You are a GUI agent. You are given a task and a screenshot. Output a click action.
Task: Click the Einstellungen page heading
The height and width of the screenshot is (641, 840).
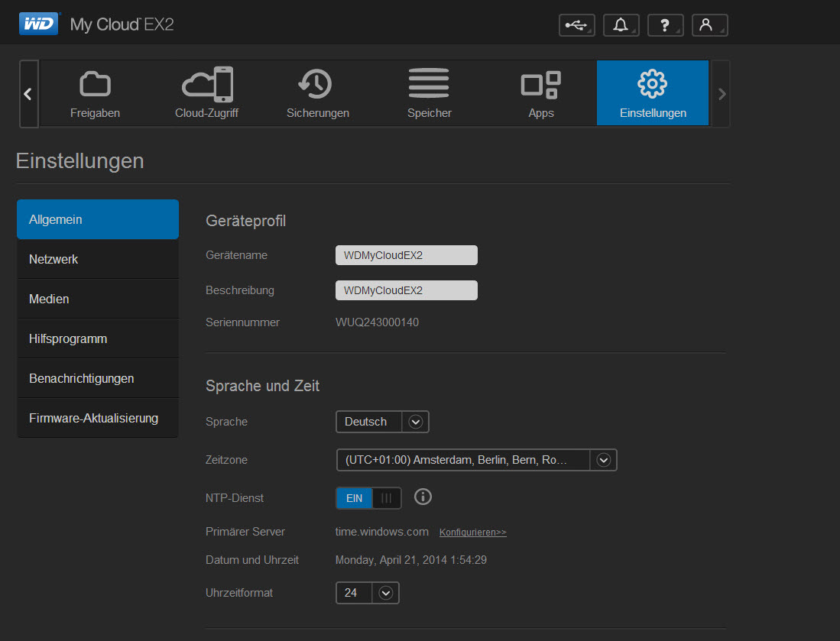pos(79,160)
